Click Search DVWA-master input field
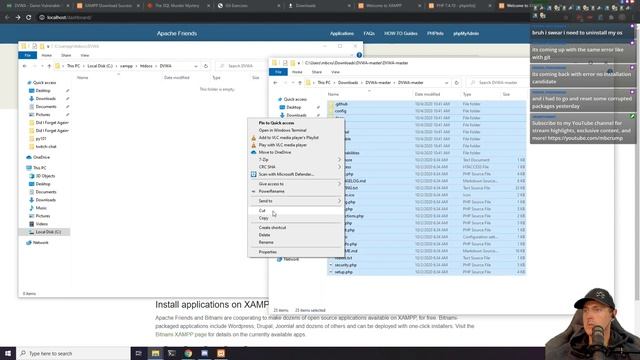640x360 pixels. click(x=498, y=83)
